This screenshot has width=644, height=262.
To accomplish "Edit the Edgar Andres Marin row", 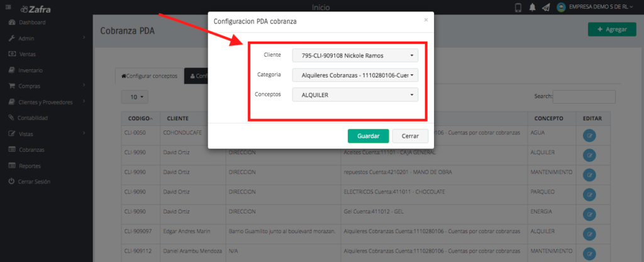I will pos(589,234).
